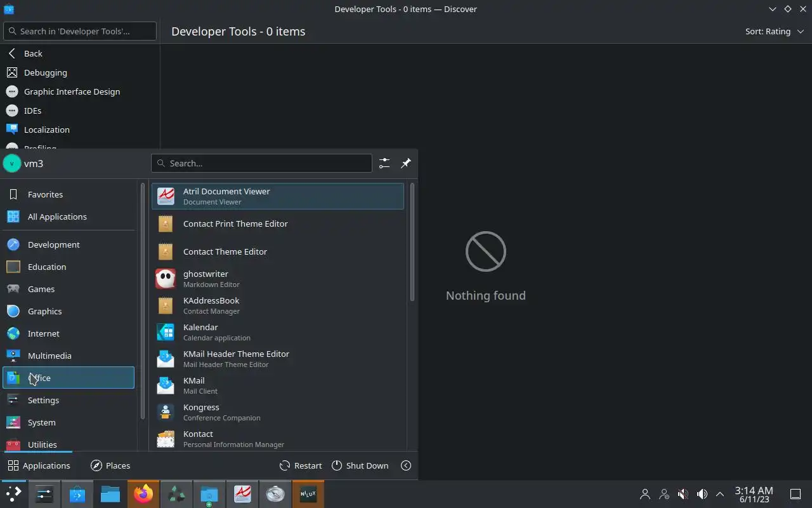Image resolution: width=812 pixels, height=508 pixels.
Task: Open Kongress Conference Companion
Action: 277,412
